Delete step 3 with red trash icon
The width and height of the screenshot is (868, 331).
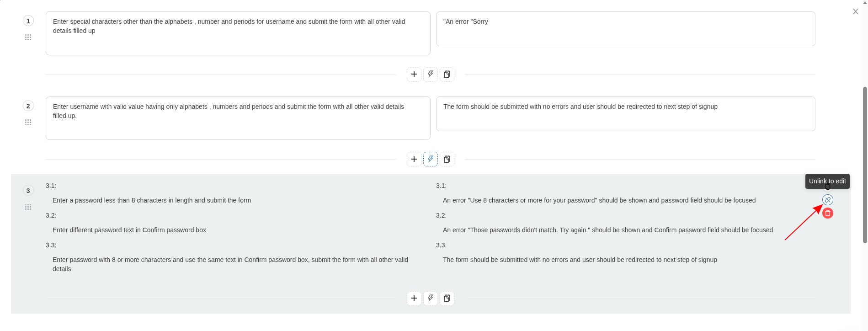click(x=828, y=213)
